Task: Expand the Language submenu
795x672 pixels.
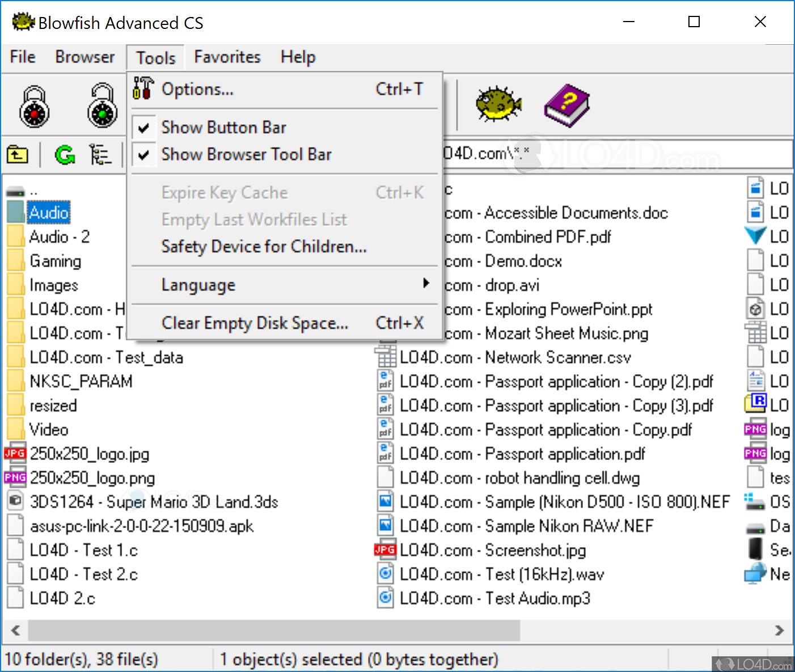Action: [198, 284]
